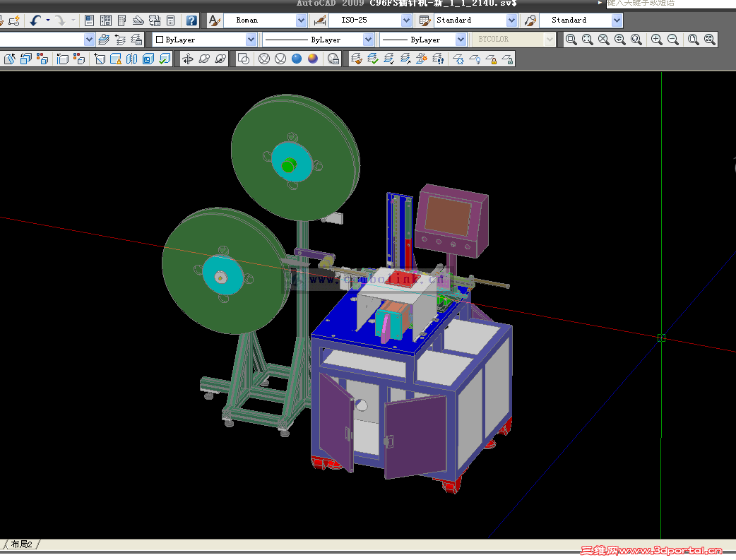This screenshot has width=736, height=560.
Task: Select the Constrained Orbit tool
Action: pyautogui.click(x=188, y=59)
